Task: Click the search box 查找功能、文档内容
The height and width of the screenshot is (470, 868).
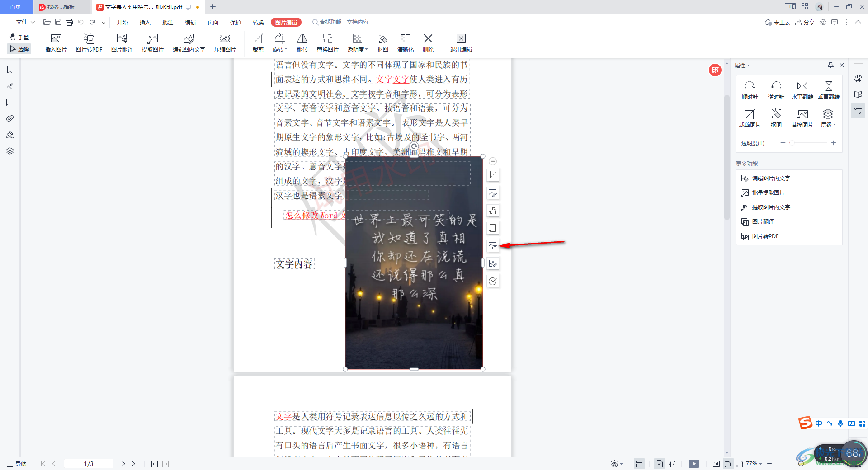Action: point(341,22)
